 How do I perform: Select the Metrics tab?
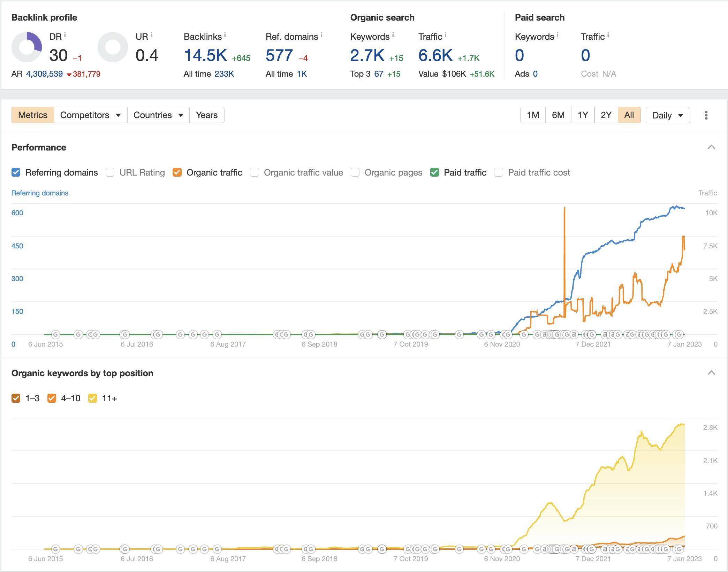tap(33, 115)
